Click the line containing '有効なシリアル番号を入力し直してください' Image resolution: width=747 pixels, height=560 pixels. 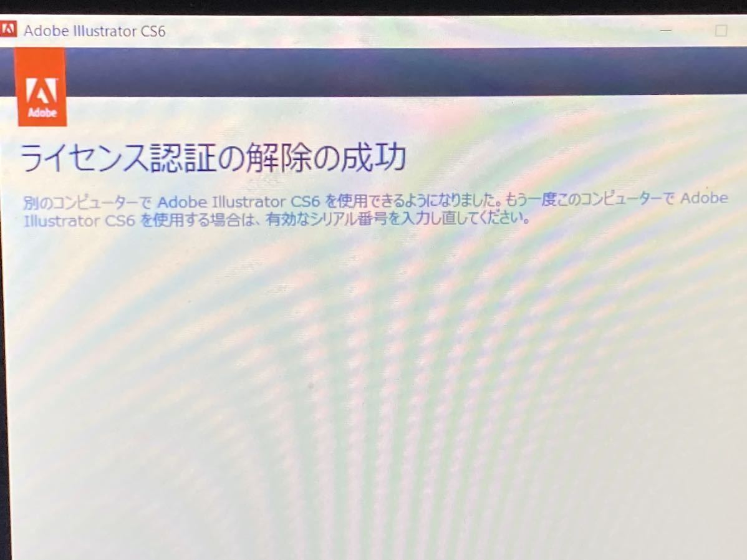point(276,220)
